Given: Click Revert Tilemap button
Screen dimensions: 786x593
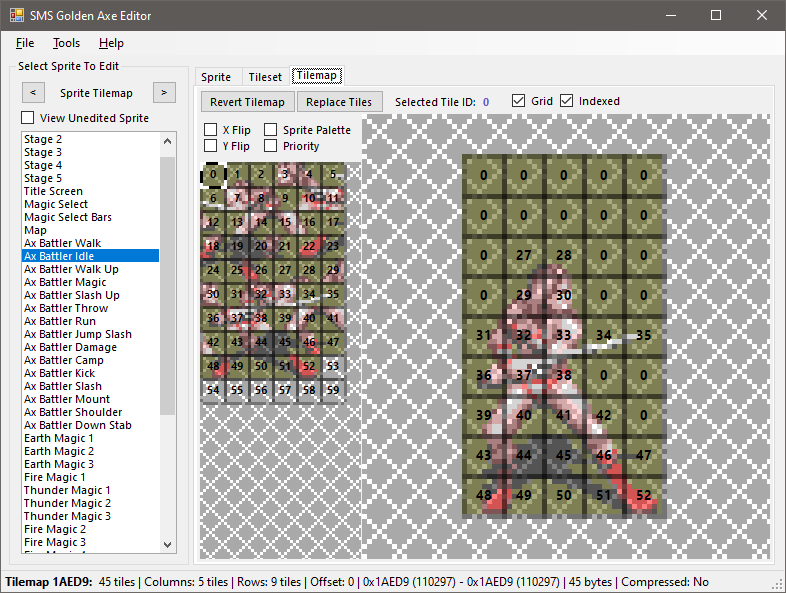Looking at the screenshot, I should (247, 102).
